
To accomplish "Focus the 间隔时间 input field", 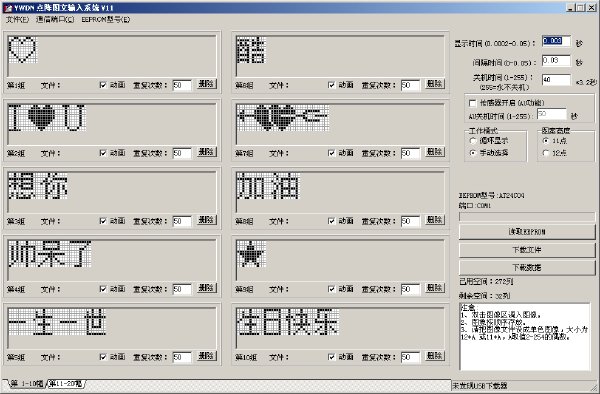I will click(556, 61).
